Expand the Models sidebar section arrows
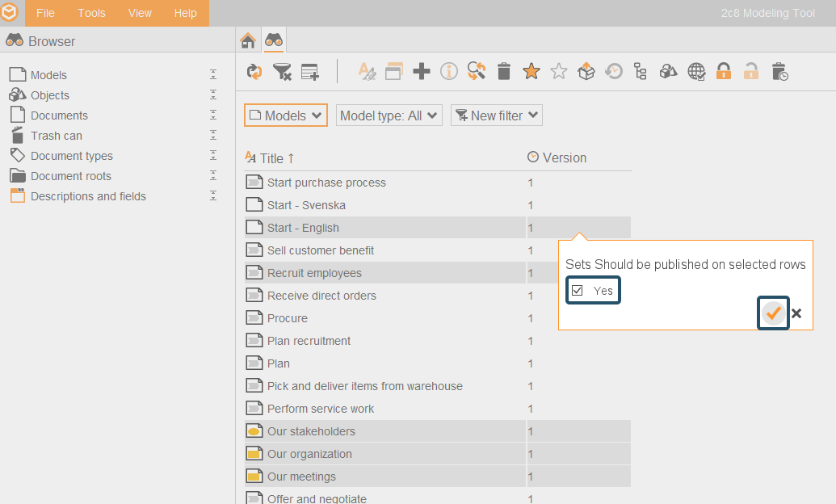Image resolution: width=836 pixels, height=504 pixels. pos(213,74)
